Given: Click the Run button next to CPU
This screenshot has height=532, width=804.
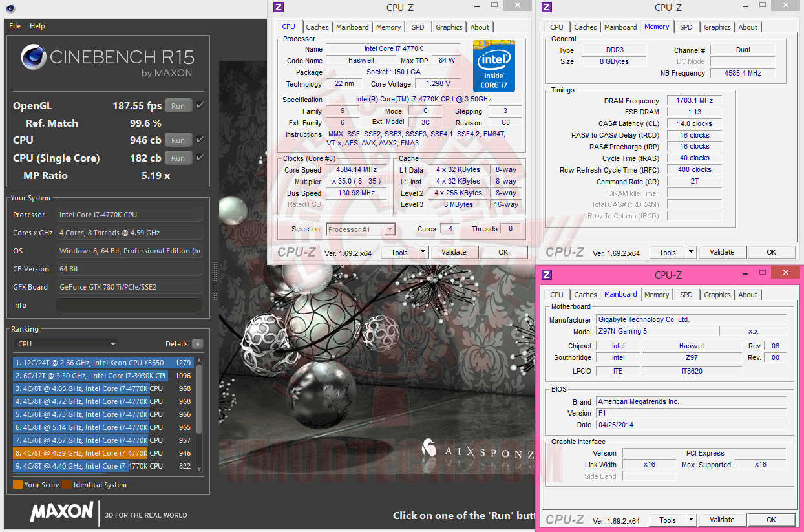Looking at the screenshot, I should [178, 140].
